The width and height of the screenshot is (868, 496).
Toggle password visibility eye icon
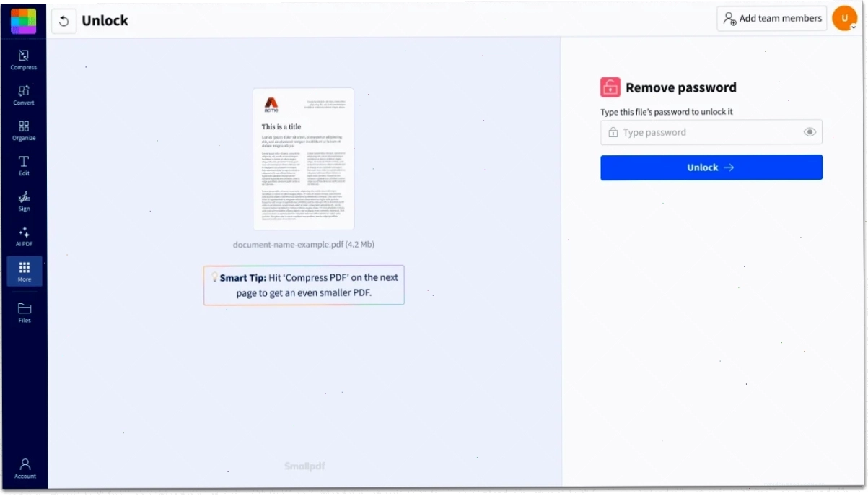[x=810, y=132]
